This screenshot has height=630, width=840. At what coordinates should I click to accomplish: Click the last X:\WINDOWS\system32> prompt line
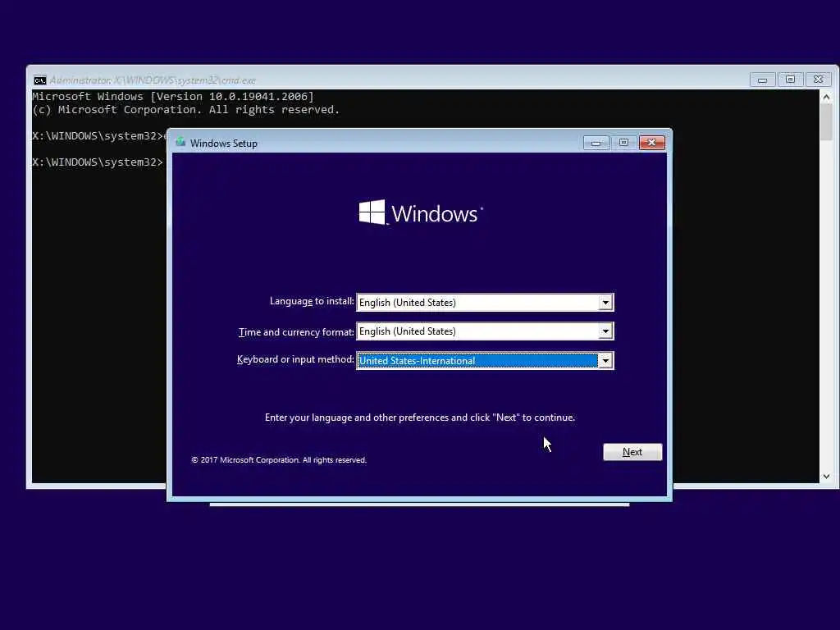click(x=98, y=162)
